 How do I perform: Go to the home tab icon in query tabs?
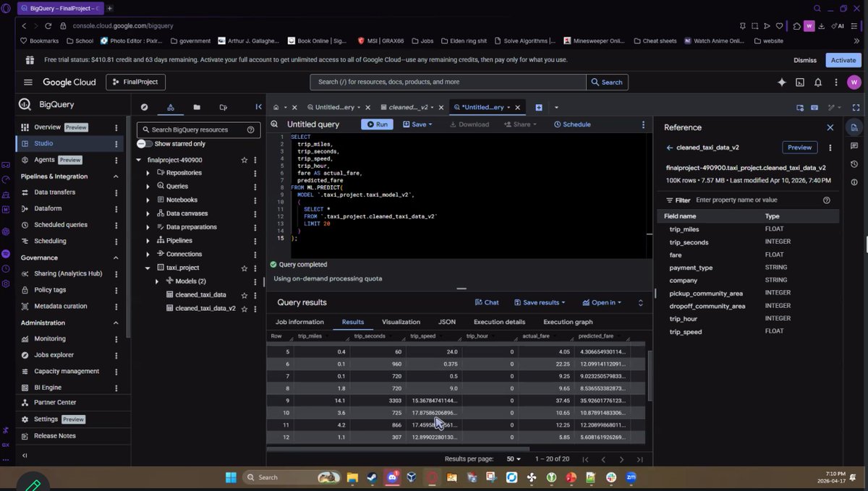pyautogui.click(x=276, y=107)
